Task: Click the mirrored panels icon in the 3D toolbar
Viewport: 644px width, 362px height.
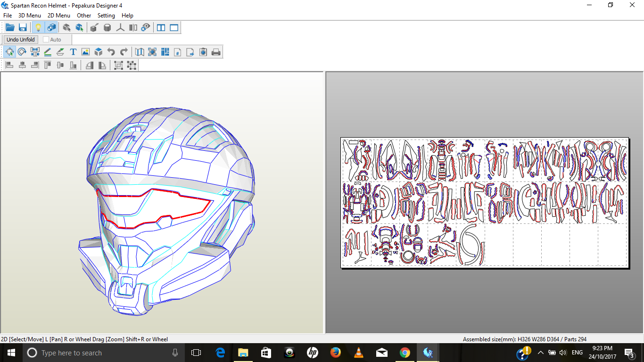Action: [133, 27]
